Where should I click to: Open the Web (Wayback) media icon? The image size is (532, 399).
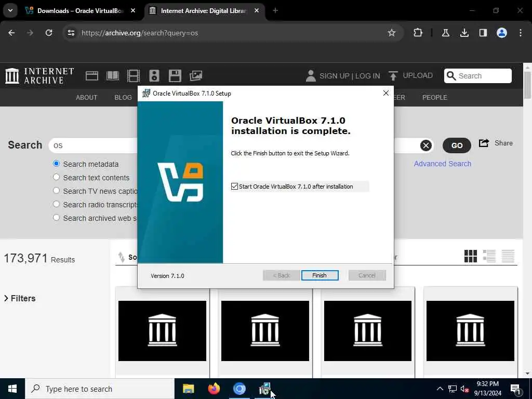click(91, 76)
